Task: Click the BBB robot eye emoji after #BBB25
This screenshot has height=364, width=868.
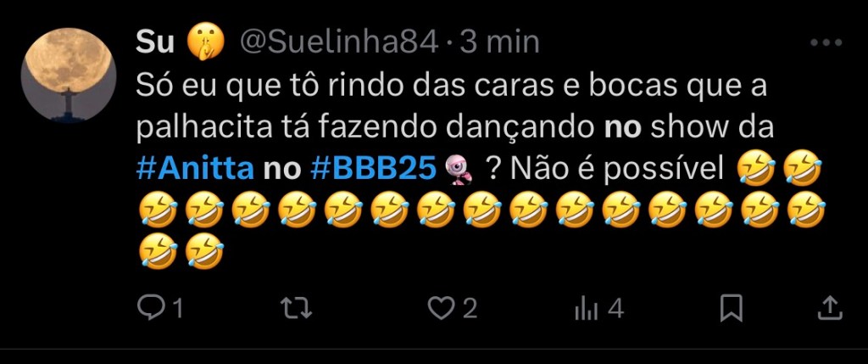Action: [458, 170]
